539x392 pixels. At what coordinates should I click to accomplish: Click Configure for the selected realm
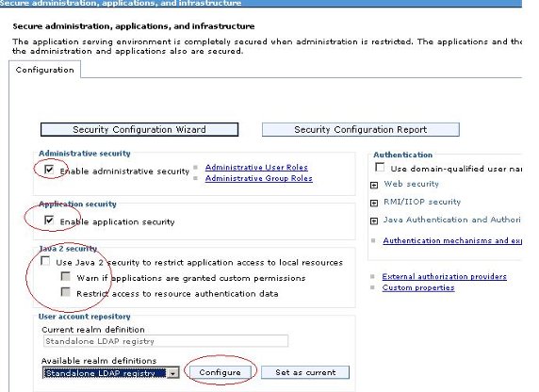(x=220, y=372)
